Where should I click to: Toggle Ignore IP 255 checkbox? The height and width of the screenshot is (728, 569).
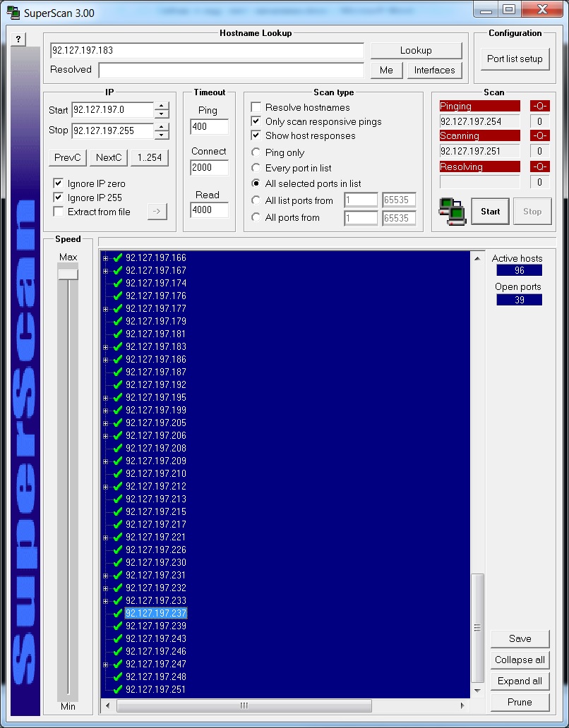(58, 198)
